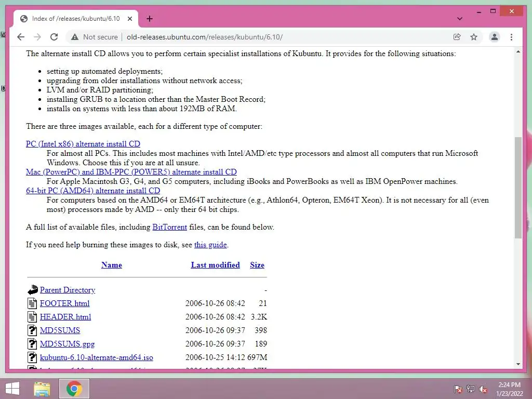Image resolution: width=532 pixels, height=399 pixels.
Task: Open a new tab with plus button
Action: coord(149,19)
